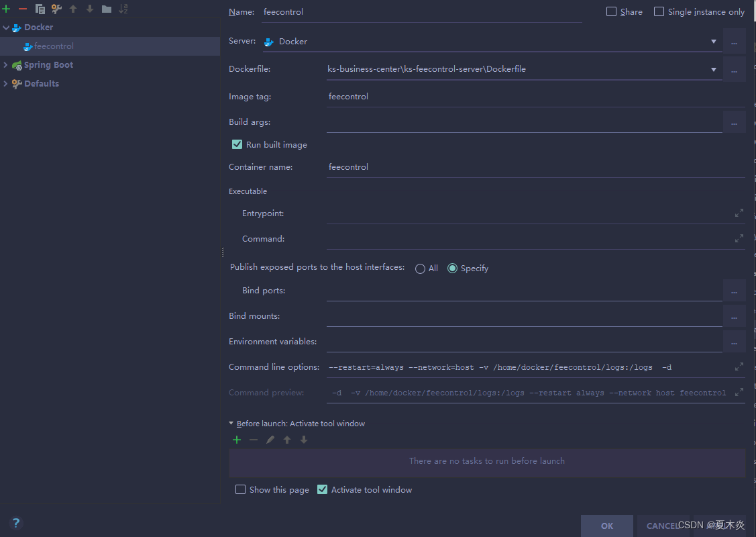Create a new folder for configurations

pyautogui.click(x=107, y=9)
